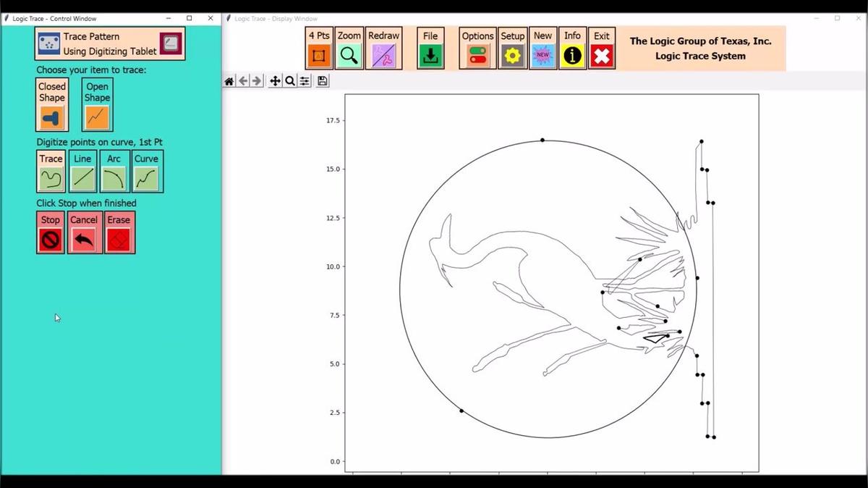Click the 4 Pts calibration button
The height and width of the screenshot is (488, 868).
(319, 49)
